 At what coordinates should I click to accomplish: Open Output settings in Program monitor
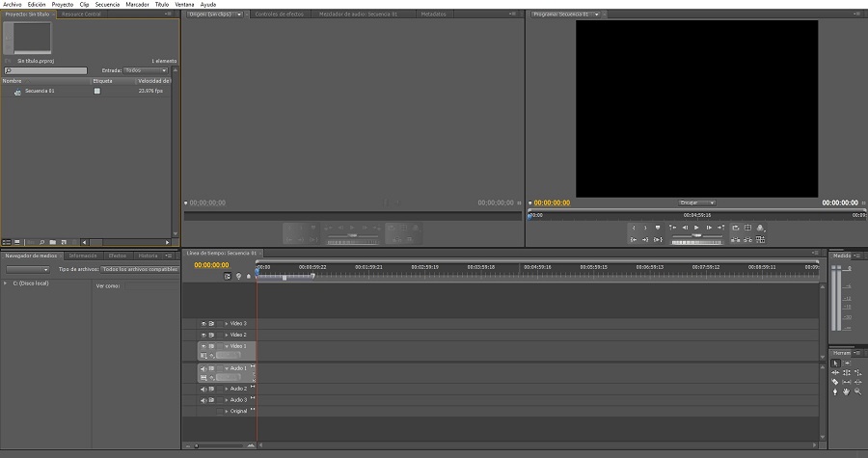pos(761,228)
